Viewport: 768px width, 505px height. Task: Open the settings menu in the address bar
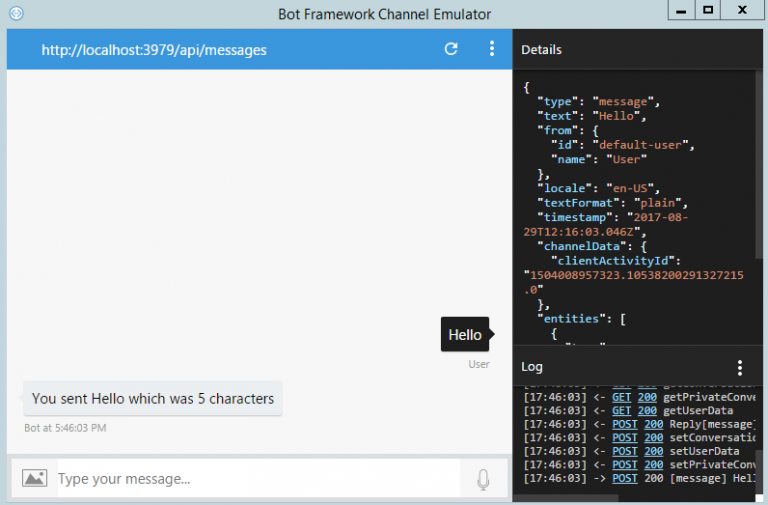click(x=491, y=49)
